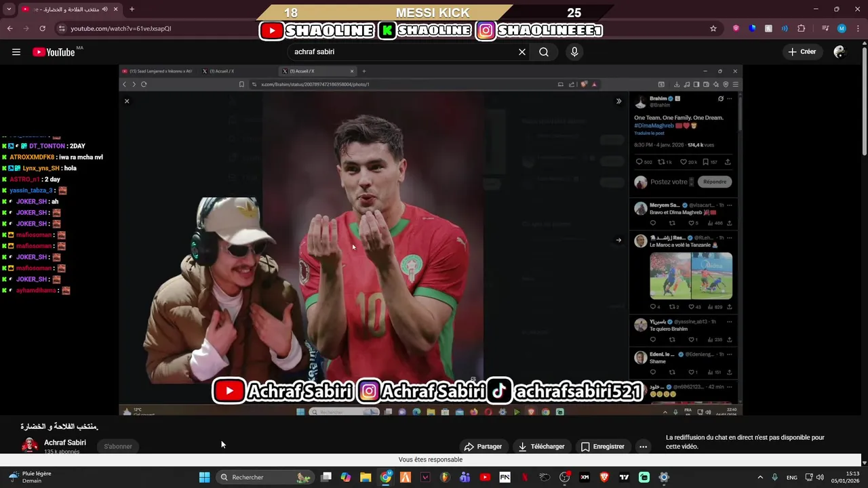
Task: Open Netflix from the taskbar
Action: [x=524, y=477]
